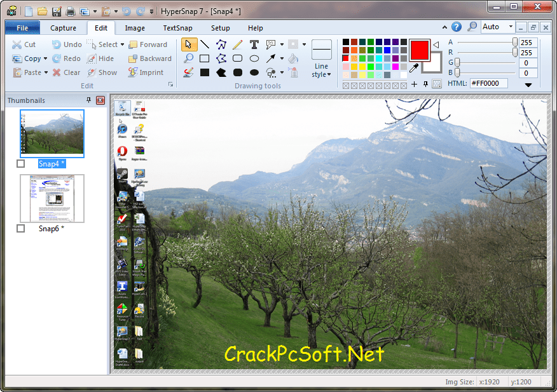The width and height of the screenshot is (557, 392).
Task: Select the filled polygon tool
Action: [x=221, y=72]
